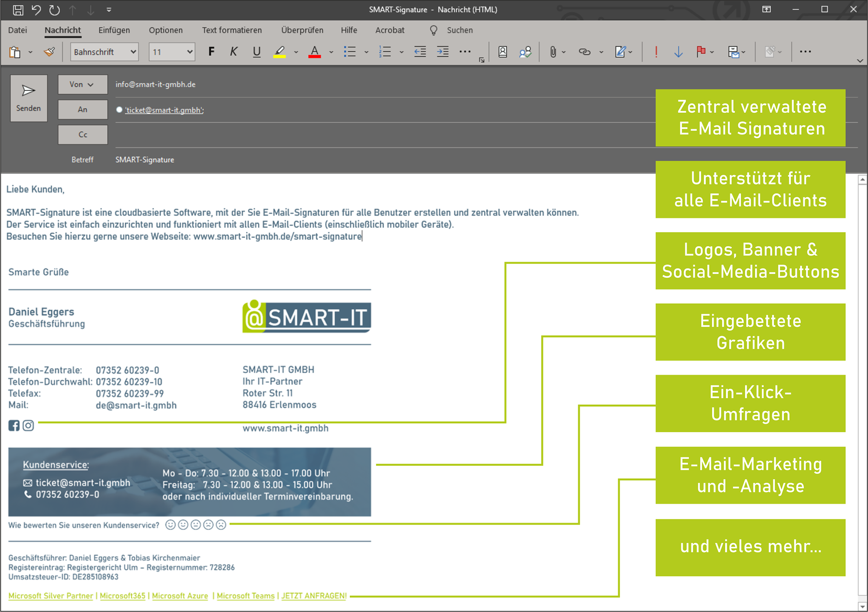The image size is (868, 612).
Task: Open the font size 11 dropdown
Action: [172, 52]
